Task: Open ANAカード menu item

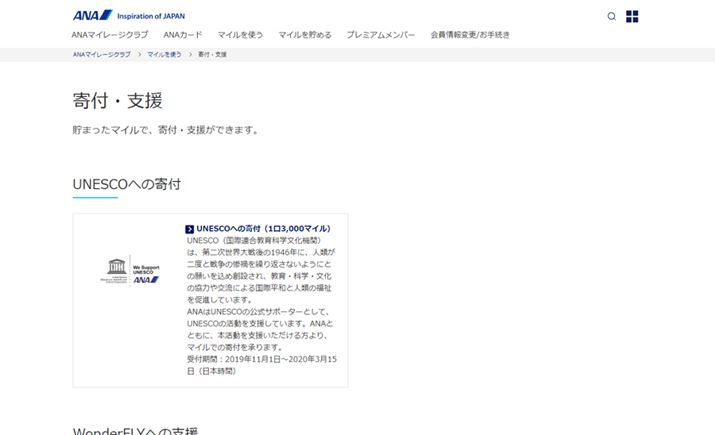Action: pos(183,35)
